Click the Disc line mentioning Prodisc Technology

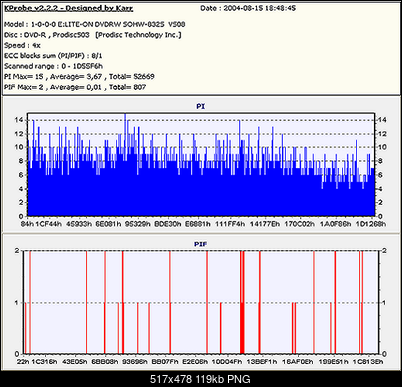pos(93,35)
